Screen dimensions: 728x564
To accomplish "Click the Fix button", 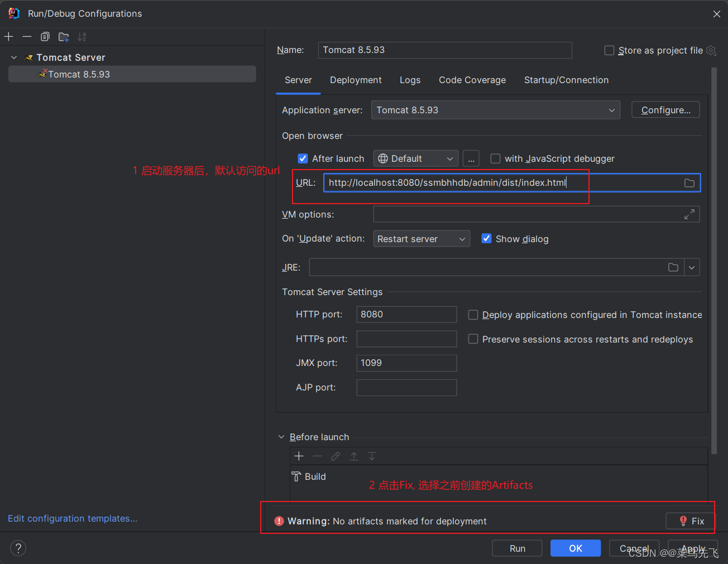I will [x=690, y=521].
